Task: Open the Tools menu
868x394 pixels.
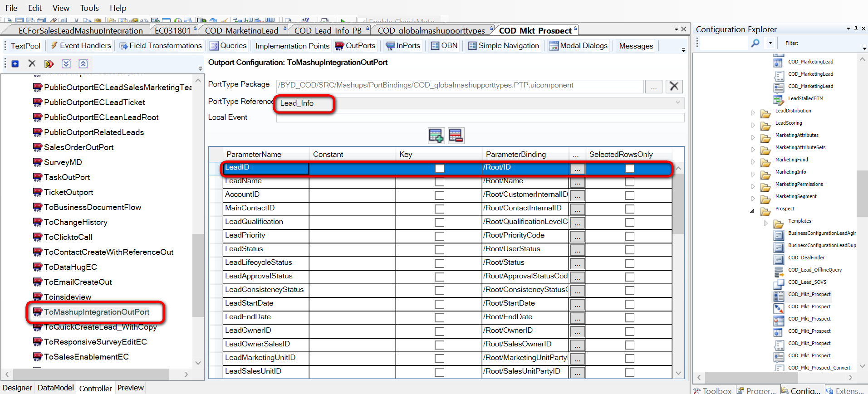Action: coord(89,8)
